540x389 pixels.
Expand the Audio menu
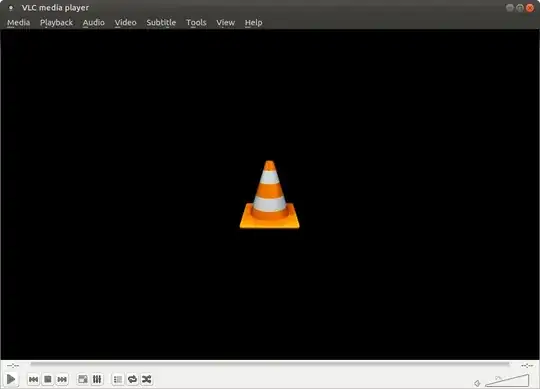tap(94, 23)
